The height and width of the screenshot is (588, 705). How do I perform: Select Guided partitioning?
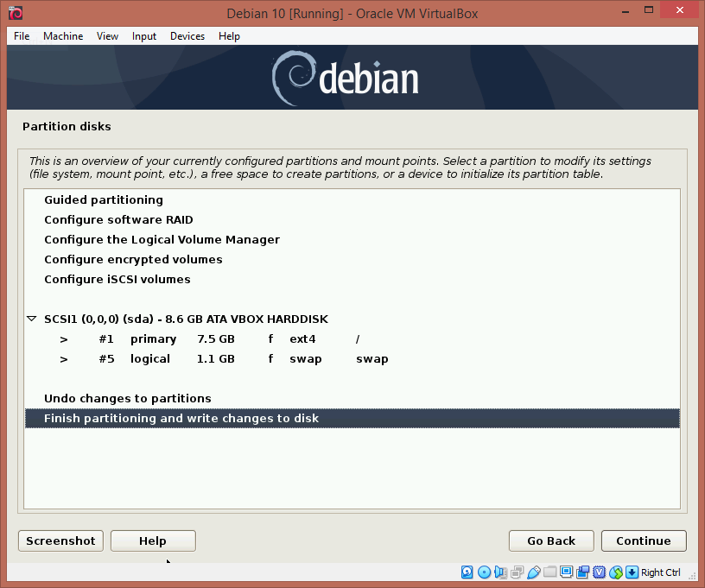(352, 200)
